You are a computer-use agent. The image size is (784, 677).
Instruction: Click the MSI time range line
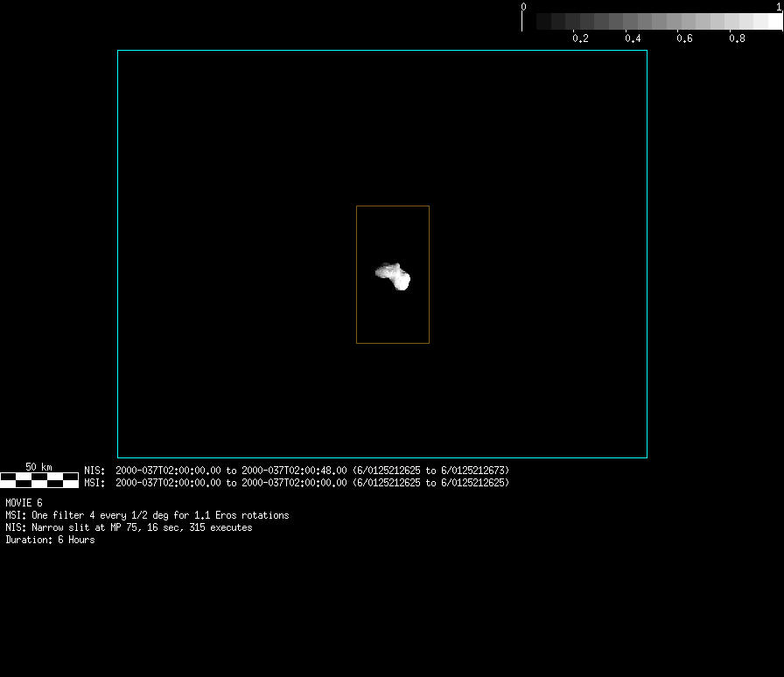tap(297, 483)
